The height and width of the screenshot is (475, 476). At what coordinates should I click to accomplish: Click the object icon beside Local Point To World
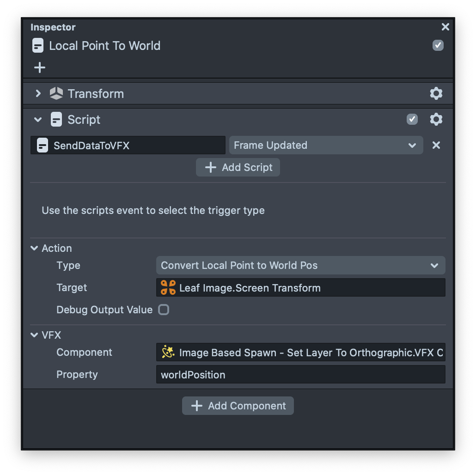[x=38, y=46]
